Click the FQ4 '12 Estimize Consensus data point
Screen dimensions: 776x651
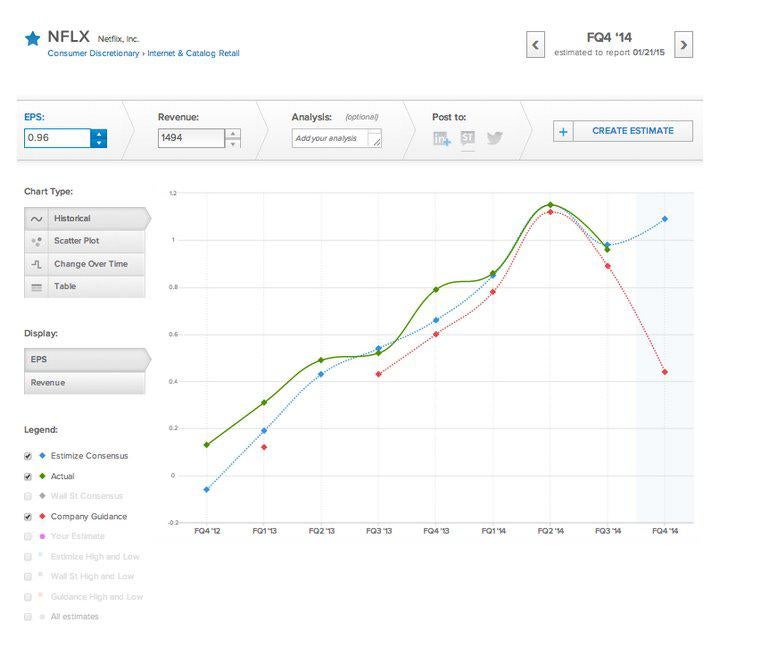(x=206, y=490)
